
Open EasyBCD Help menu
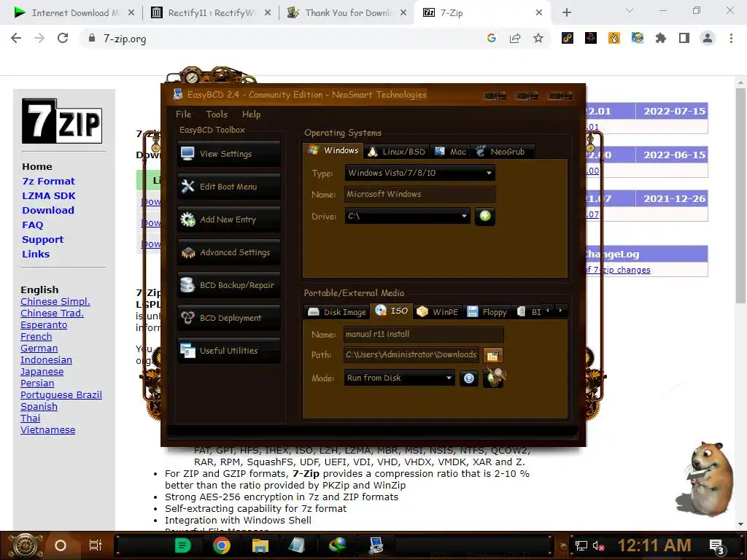(x=251, y=114)
